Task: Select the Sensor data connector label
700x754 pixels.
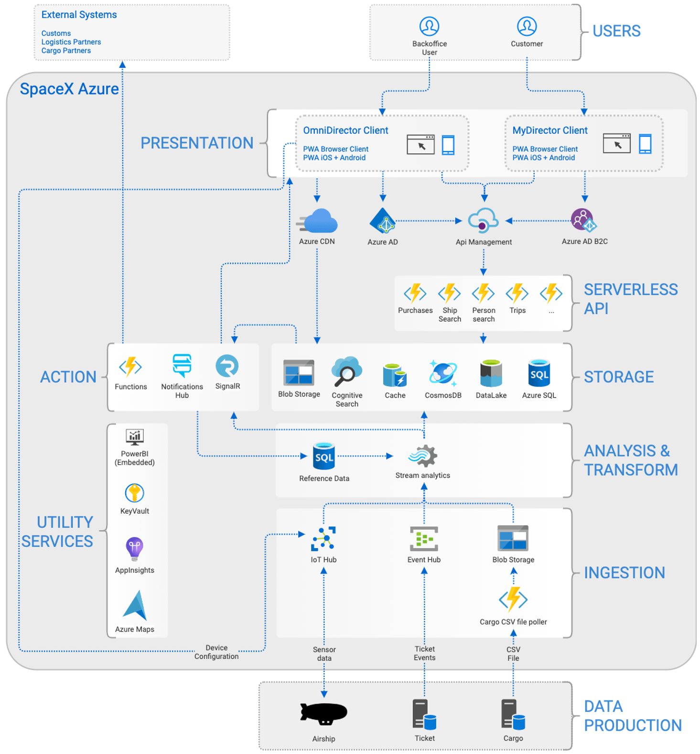Action: [x=324, y=654]
